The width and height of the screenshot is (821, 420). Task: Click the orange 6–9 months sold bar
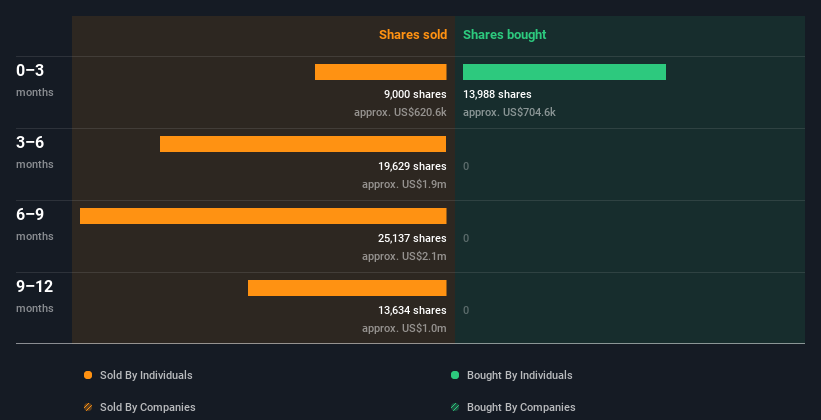click(263, 216)
